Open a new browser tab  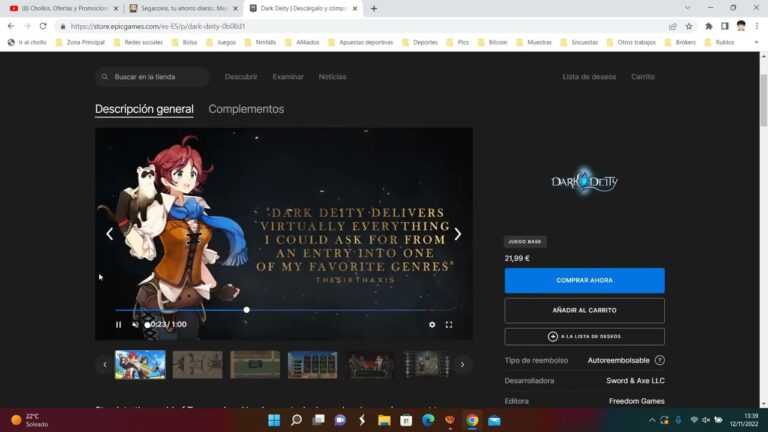[374, 8]
